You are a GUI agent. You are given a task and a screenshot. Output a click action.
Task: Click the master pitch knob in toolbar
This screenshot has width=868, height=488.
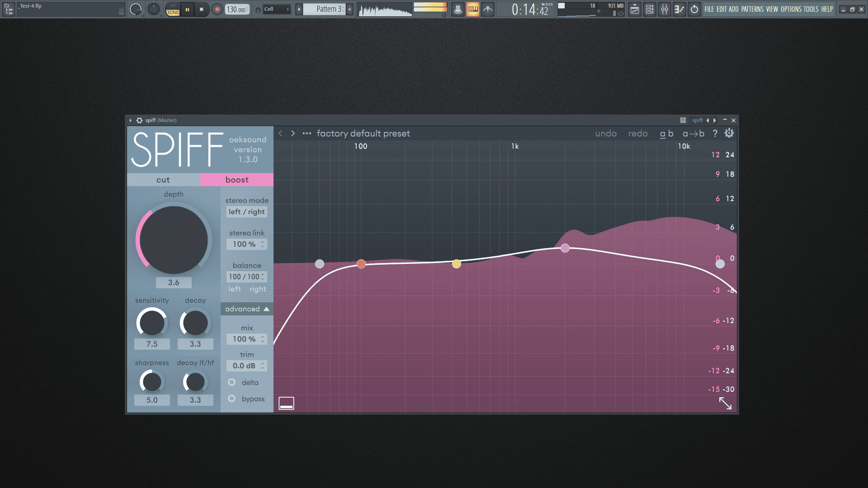pos(154,9)
